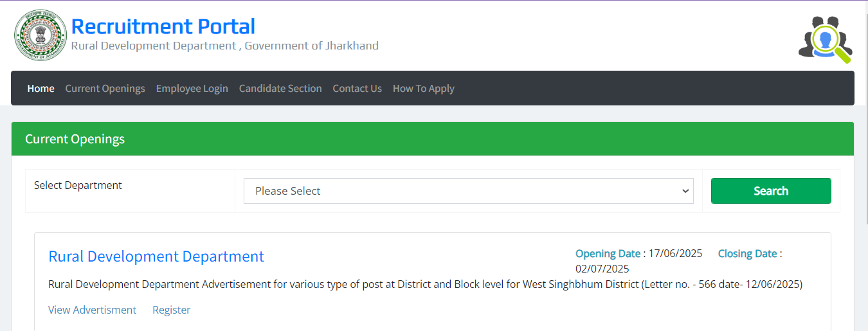The image size is (868, 331).
Task: Expand the Please Select department dropdown
Action: [468, 191]
